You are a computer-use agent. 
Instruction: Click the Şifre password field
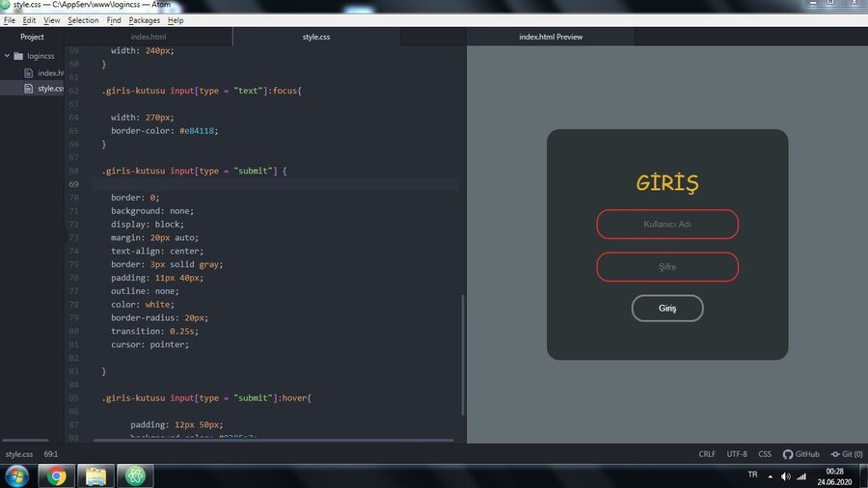click(667, 267)
